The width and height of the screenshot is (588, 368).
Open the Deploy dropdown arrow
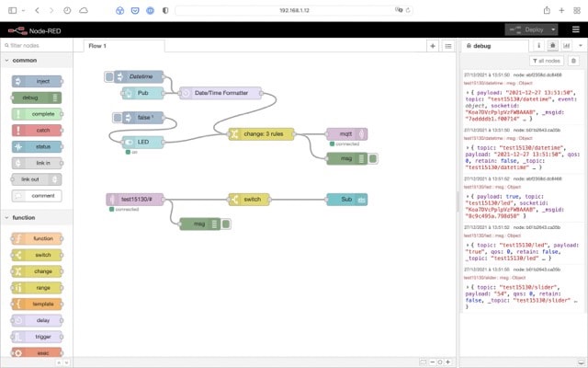[x=551, y=29]
